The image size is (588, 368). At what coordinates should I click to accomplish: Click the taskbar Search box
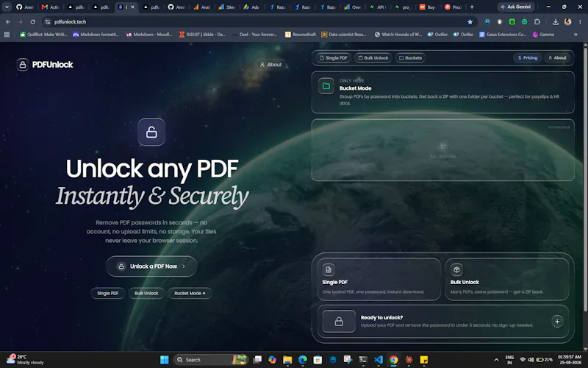[x=212, y=360]
